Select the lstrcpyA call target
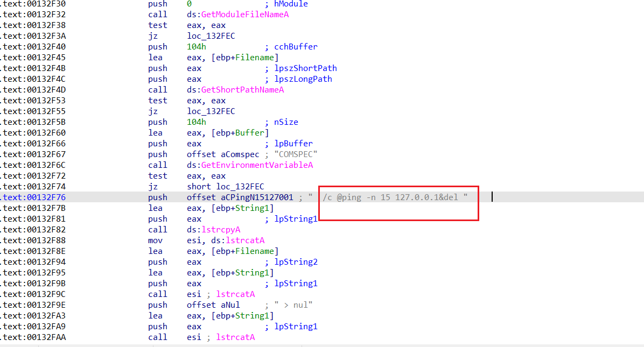 click(x=221, y=230)
